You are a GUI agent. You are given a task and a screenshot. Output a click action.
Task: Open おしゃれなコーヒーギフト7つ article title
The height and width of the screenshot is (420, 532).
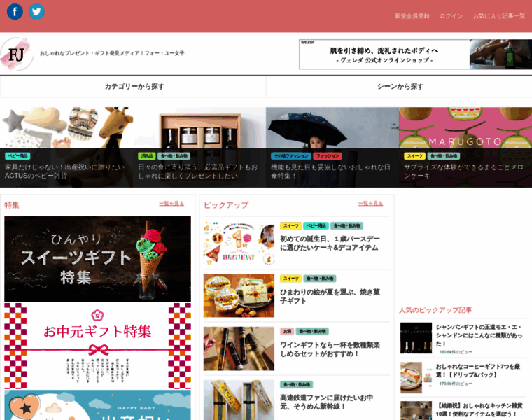(x=478, y=370)
